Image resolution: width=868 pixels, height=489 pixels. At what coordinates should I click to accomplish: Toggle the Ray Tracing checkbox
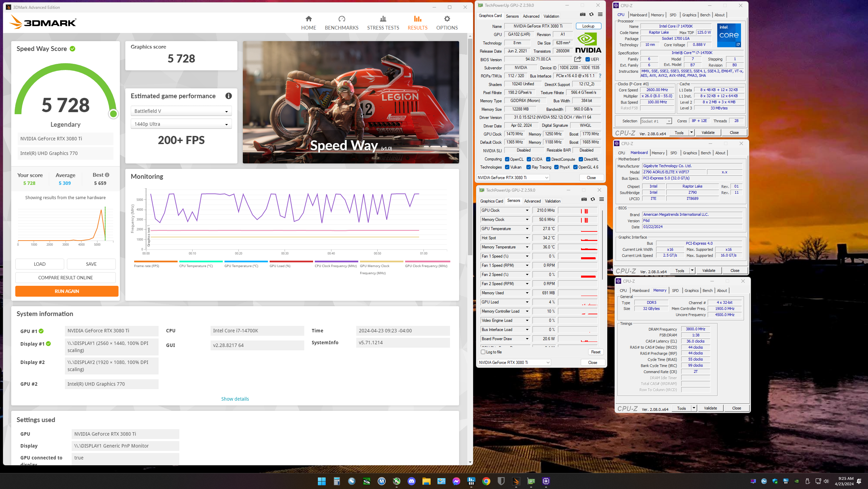pos(528,167)
